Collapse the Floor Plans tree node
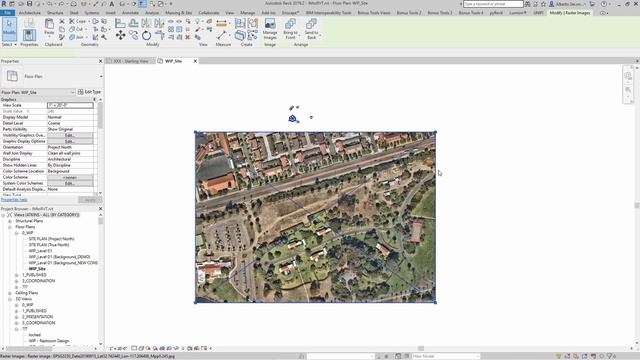Image resolution: width=640 pixels, height=360 pixels. pyautogui.click(x=10, y=227)
